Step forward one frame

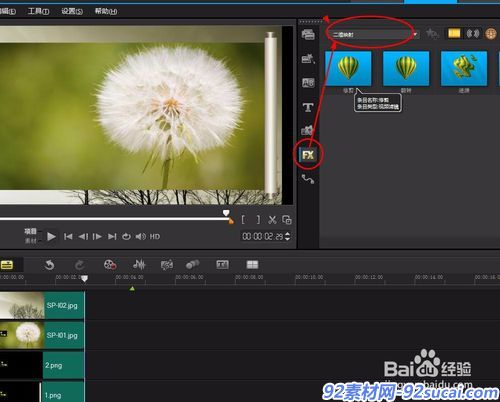click(x=97, y=237)
